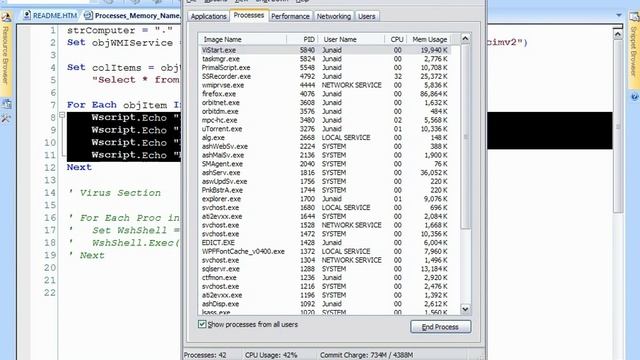Image resolution: width=640 pixels, height=360 pixels.
Task: Select the SSRecorder.exe process
Action: coord(325,76)
